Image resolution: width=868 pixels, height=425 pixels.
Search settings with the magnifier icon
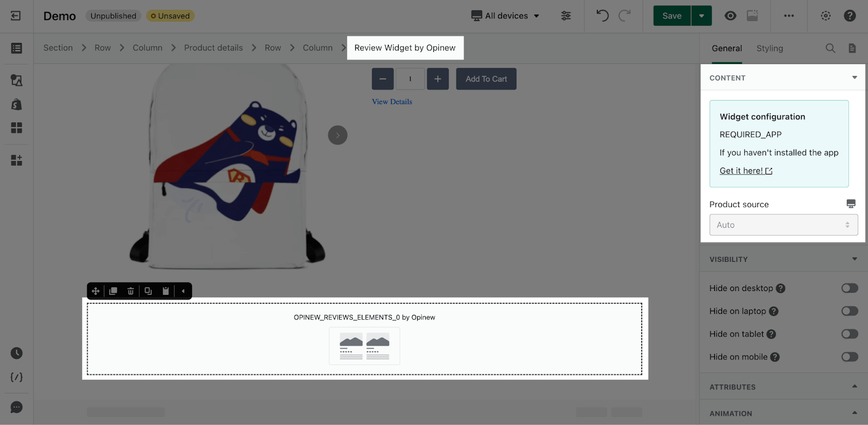pos(830,48)
